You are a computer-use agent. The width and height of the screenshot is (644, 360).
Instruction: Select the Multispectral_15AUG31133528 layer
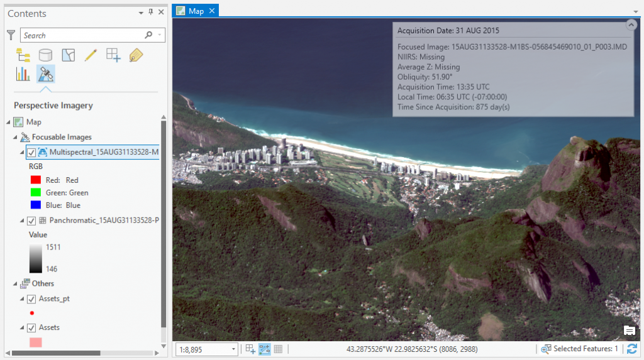tap(104, 152)
